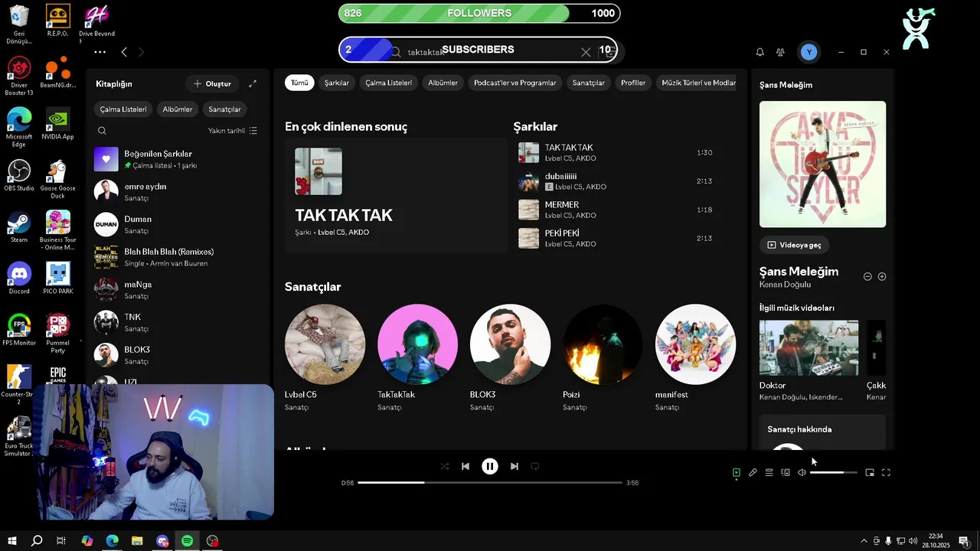The height and width of the screenshot is (551, 980).
Task: Open the playback queue icon
Action: point(769,473)
